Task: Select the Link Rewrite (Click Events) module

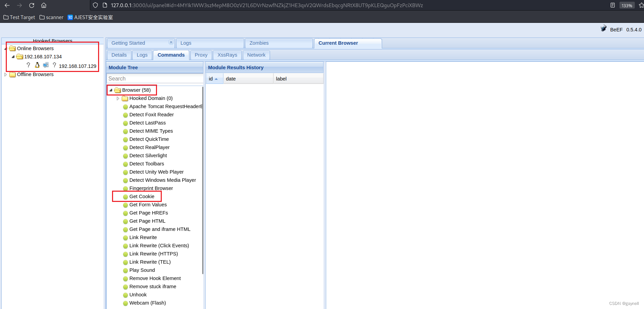Action: click(x=159, y=246)
